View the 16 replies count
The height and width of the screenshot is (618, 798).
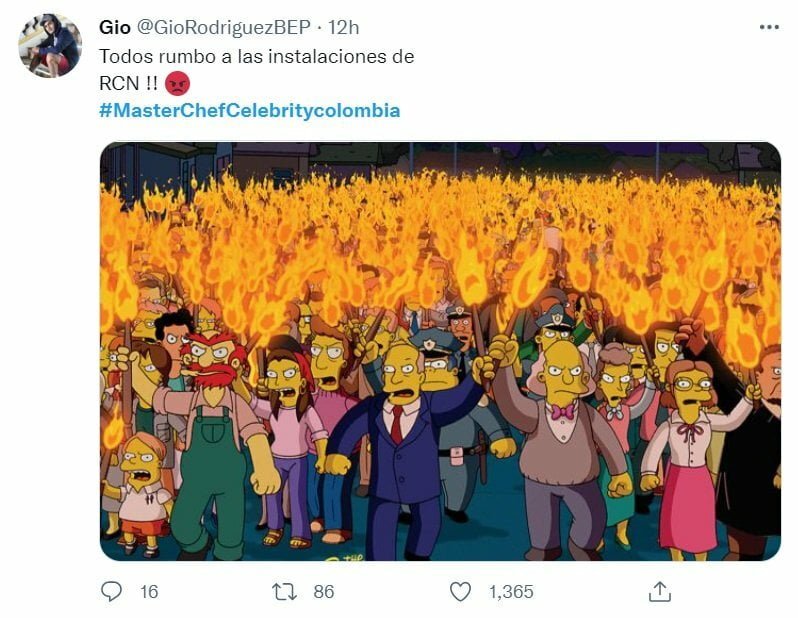point(149,592)
